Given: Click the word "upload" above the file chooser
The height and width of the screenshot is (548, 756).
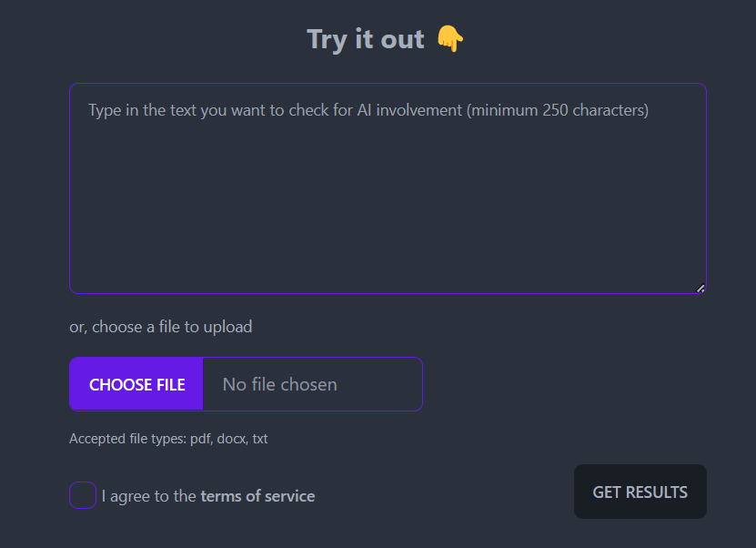Looking at the screenshot, I should tap(228, 326).
